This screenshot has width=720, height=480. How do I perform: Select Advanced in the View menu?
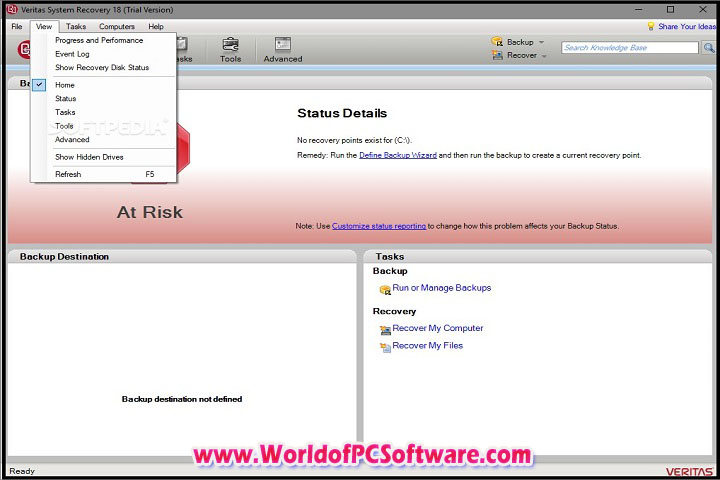[72, 139]
